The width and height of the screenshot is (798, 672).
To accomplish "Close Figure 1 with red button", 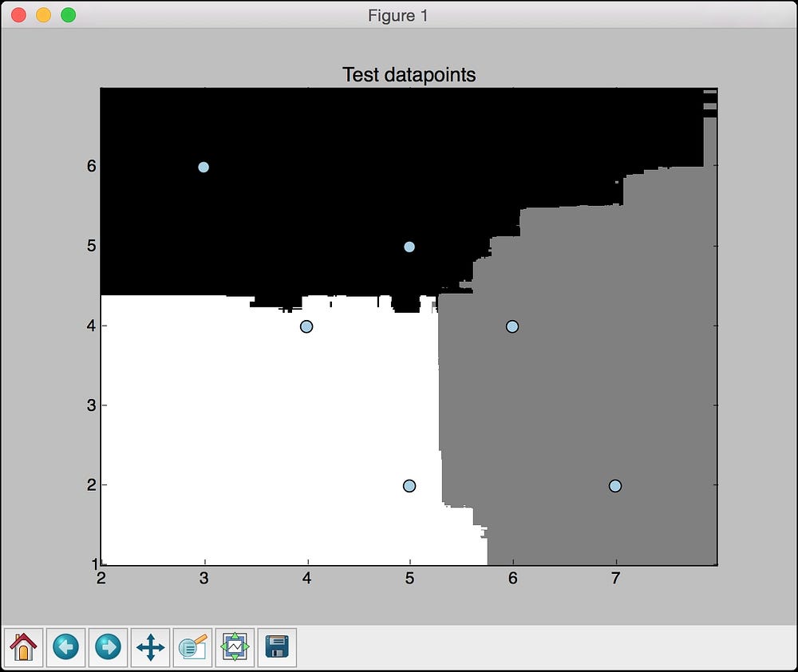I will point(19,14).
